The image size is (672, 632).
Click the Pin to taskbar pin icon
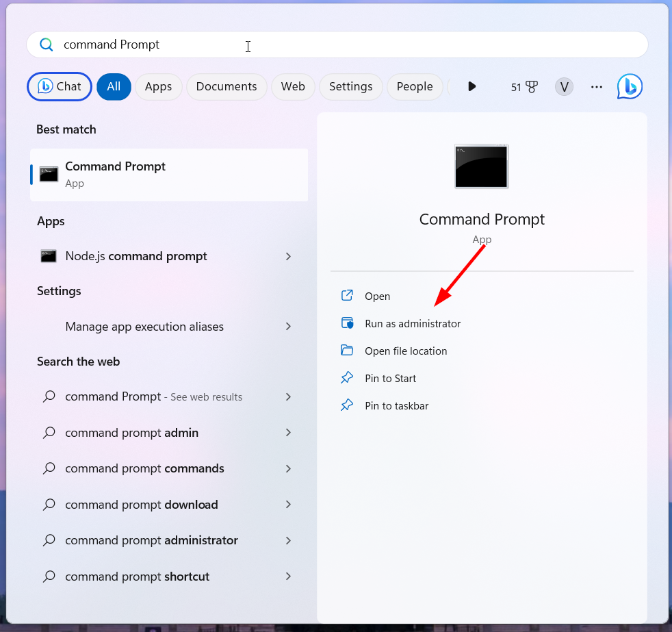(x=347, y=405)
